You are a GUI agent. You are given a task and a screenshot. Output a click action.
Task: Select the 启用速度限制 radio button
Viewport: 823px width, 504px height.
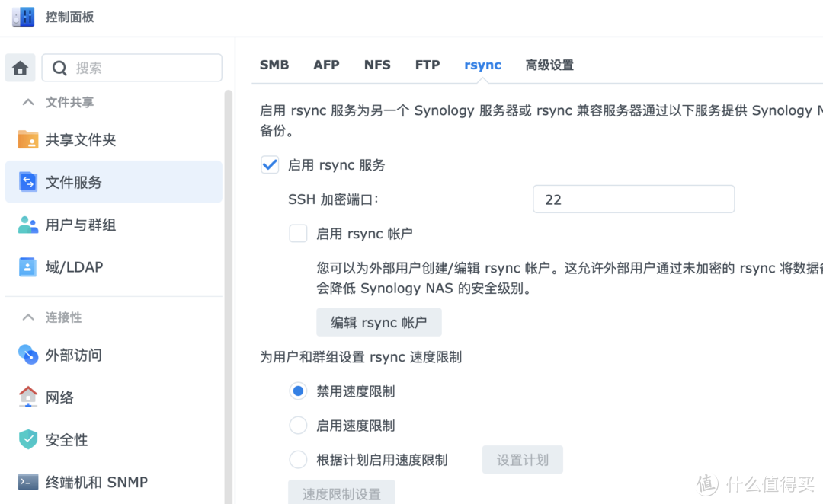click(298, 425)
